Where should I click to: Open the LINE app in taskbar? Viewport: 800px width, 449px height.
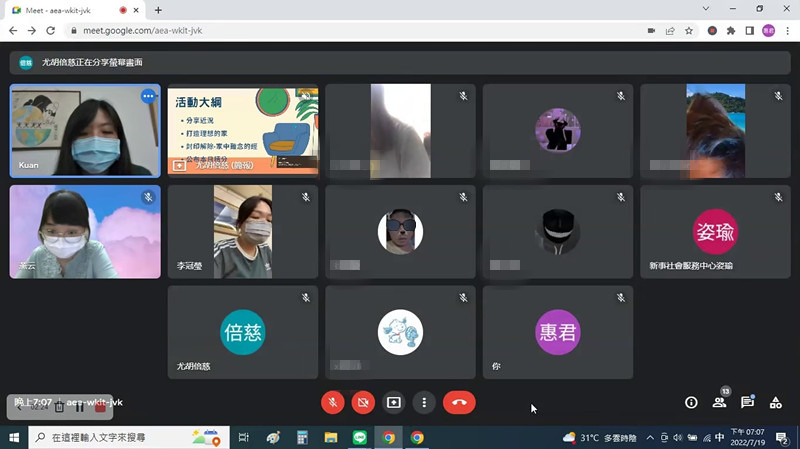coord(360,438)
